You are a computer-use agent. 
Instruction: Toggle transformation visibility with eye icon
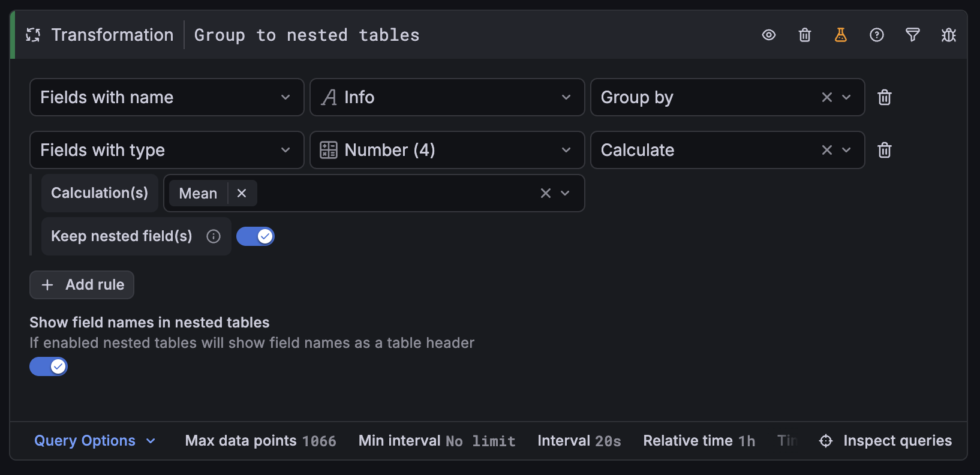point(768,35)
